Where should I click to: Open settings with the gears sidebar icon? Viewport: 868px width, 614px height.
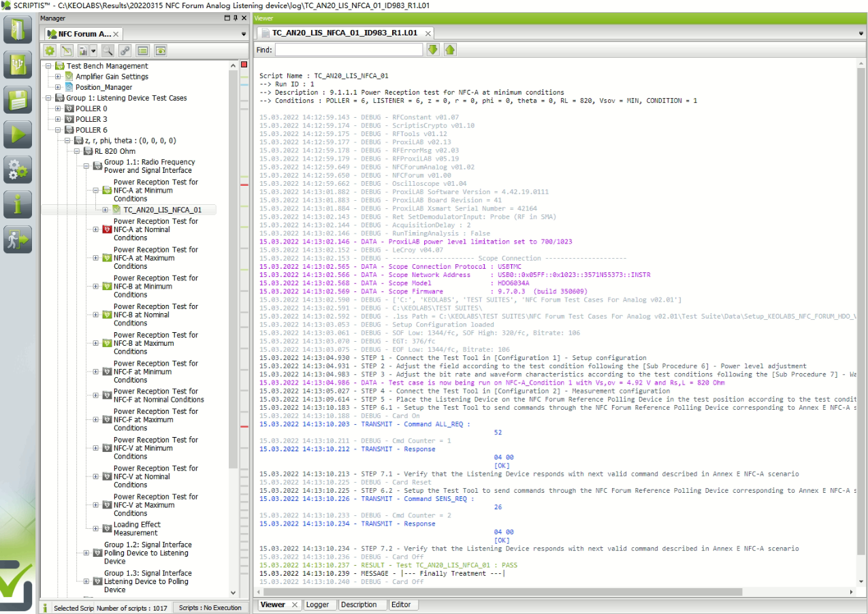click(18, 169)
